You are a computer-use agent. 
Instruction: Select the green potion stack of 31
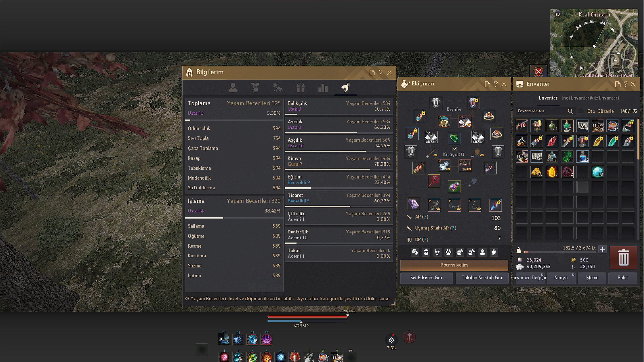[552, 126]
